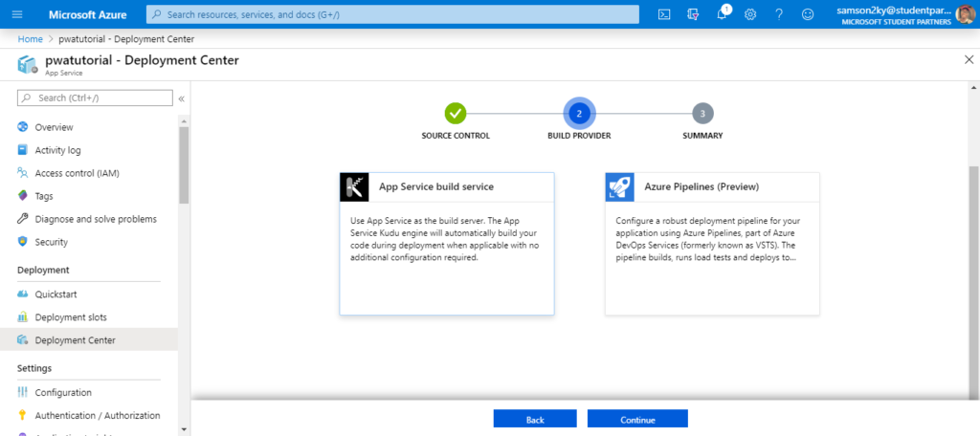Open the notifications bell
980x436 pixels.
click(x=722, y=14)
